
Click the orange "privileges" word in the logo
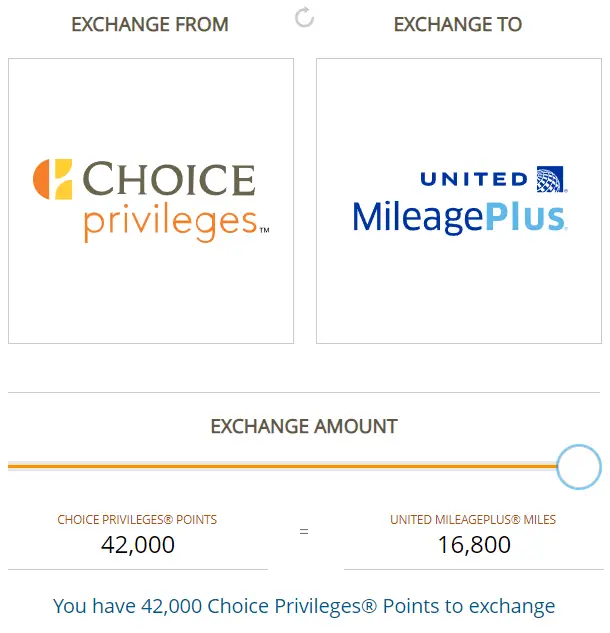click(170, 222)
